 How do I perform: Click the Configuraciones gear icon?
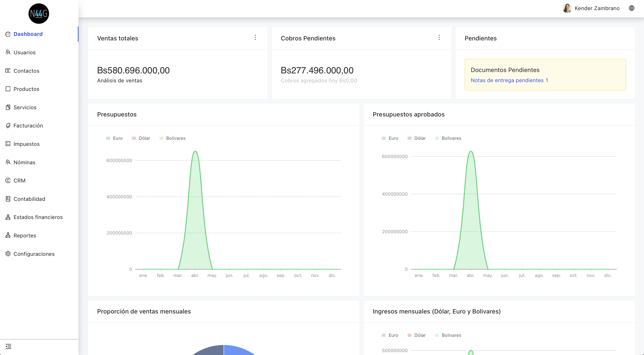[8, 254]
